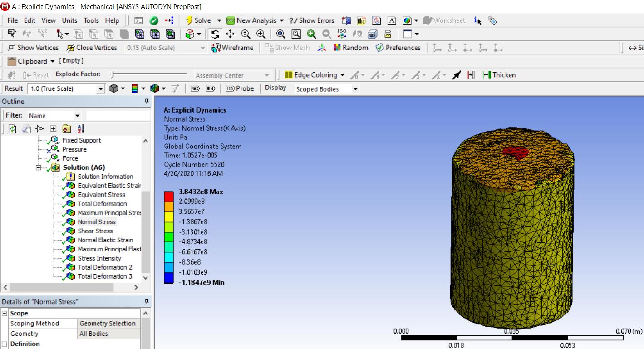Screen dimensions: 644x349
Task: Collapse the Solution (A6) tree node
Action: (39, 167)
